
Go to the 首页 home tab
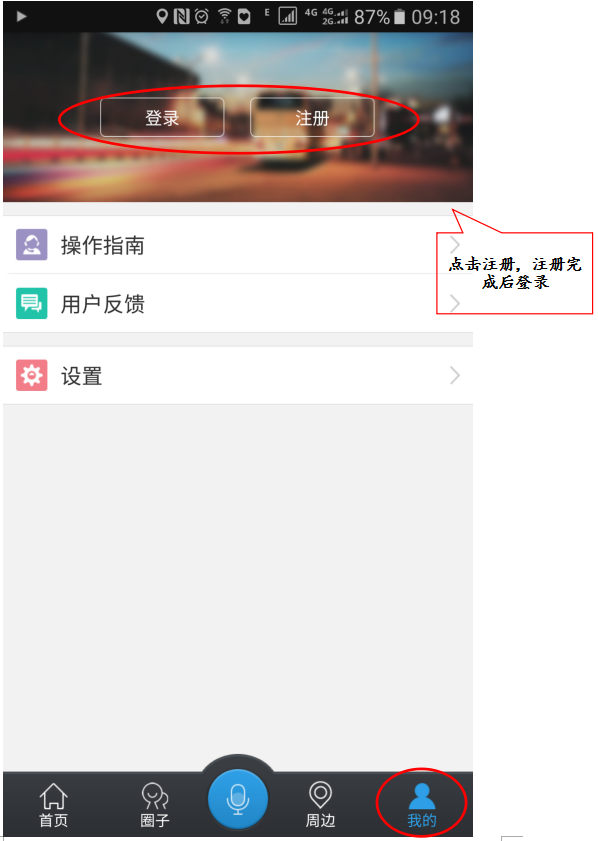54,805
